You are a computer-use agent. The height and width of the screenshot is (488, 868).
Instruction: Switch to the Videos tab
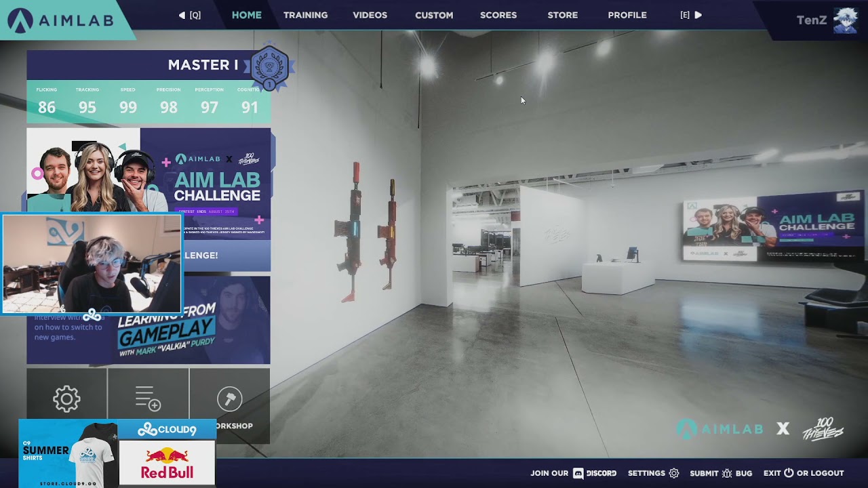pos(370,15)
